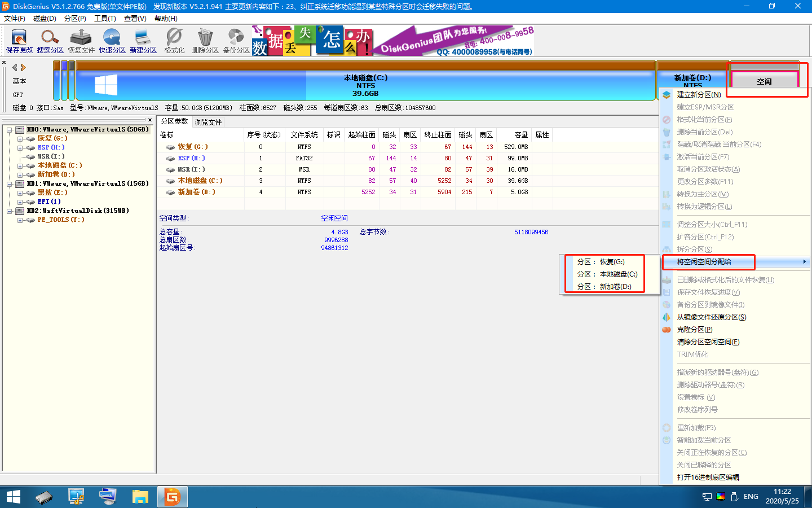Image resolution: width=812 pixels, height=508 pixels.
Task: Expand the PE_TOOLS(Y:) tree node
Action: pos(20,220)
